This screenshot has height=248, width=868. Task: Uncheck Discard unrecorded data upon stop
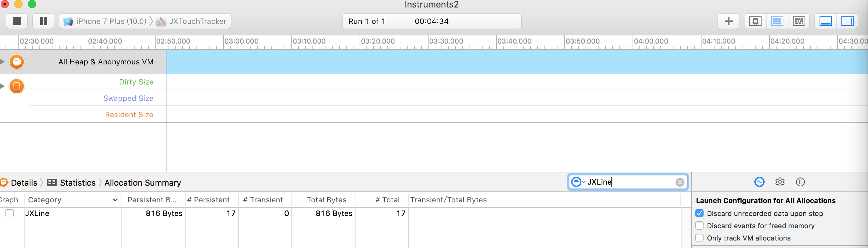[699, 213]
